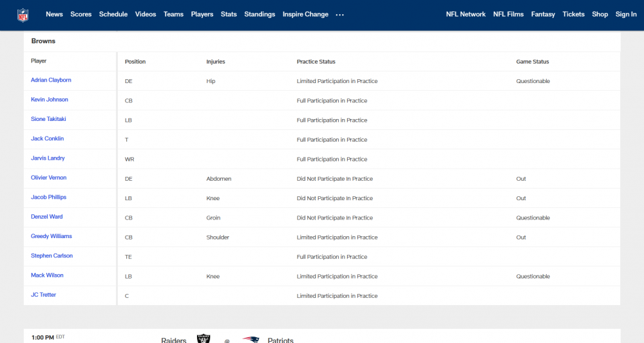The height and width of the screenshot is (343, 644).
Task: Click Mack Wilson's Knee injury cell
Action: [x=213, y=277]
